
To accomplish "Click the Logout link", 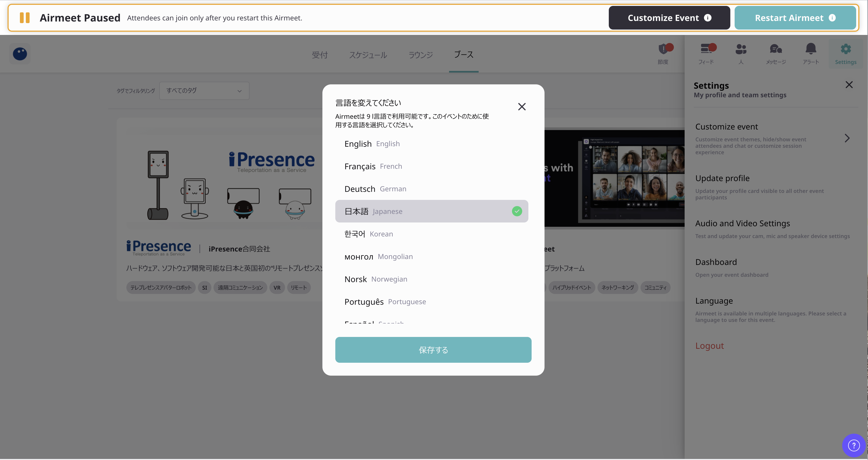I will click(x=710, y=346).
